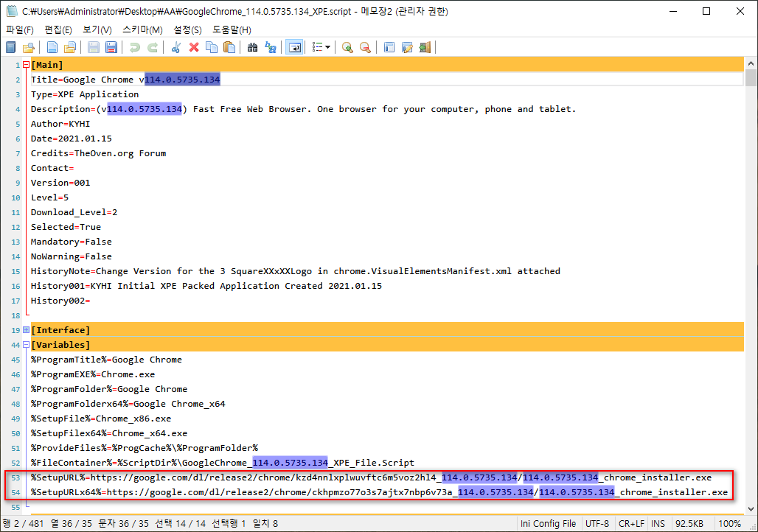This screenshot has height=532, width=758.
Task: Click the toggle folds list icon
Action: coord(317,47)
